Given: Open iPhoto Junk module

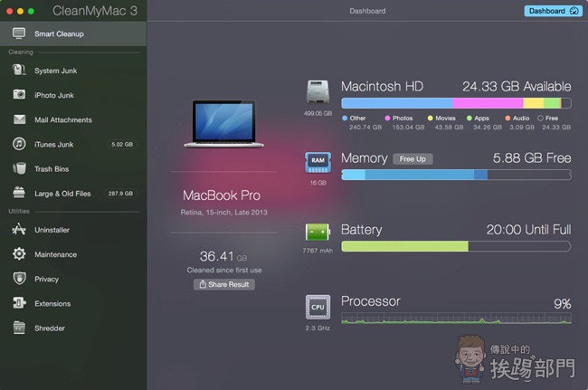Looking at the screenshot, I should pos(73,95).
